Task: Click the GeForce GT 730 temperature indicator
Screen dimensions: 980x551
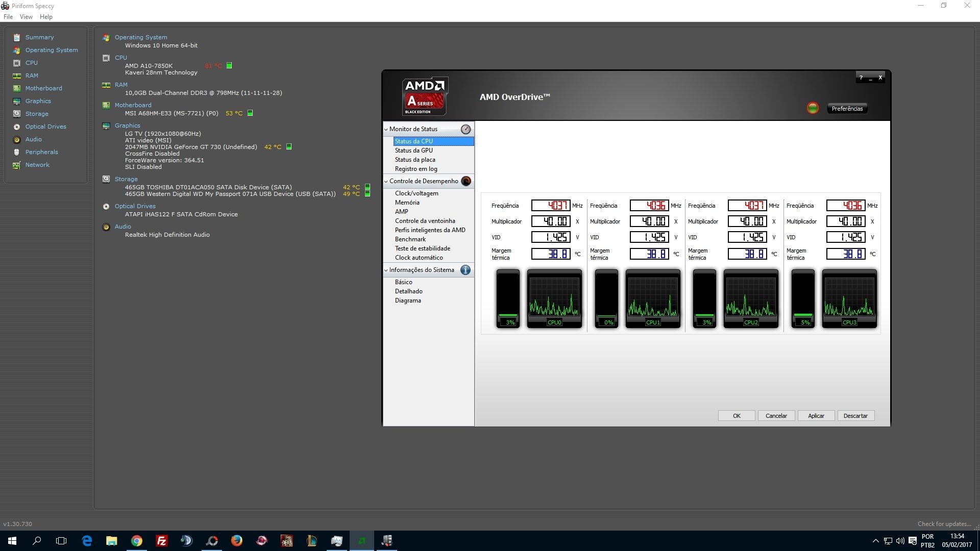Action: tap(288, 146)
